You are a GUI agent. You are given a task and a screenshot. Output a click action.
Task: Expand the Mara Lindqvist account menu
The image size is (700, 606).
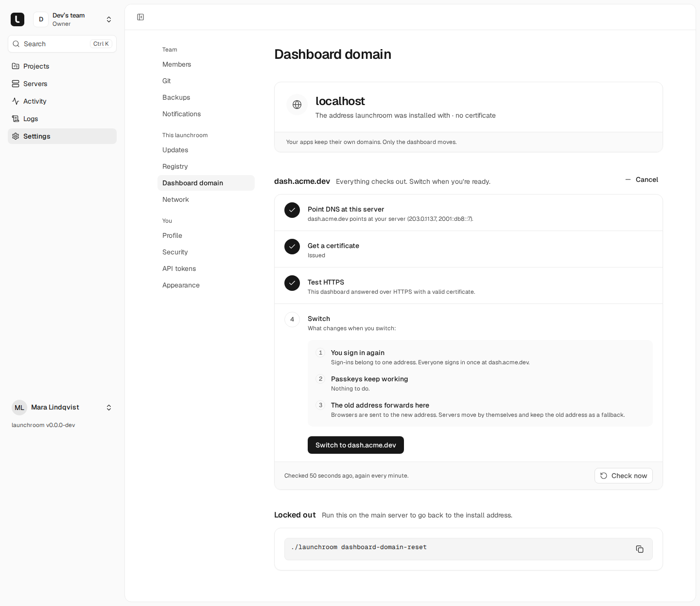pos(109,408)
